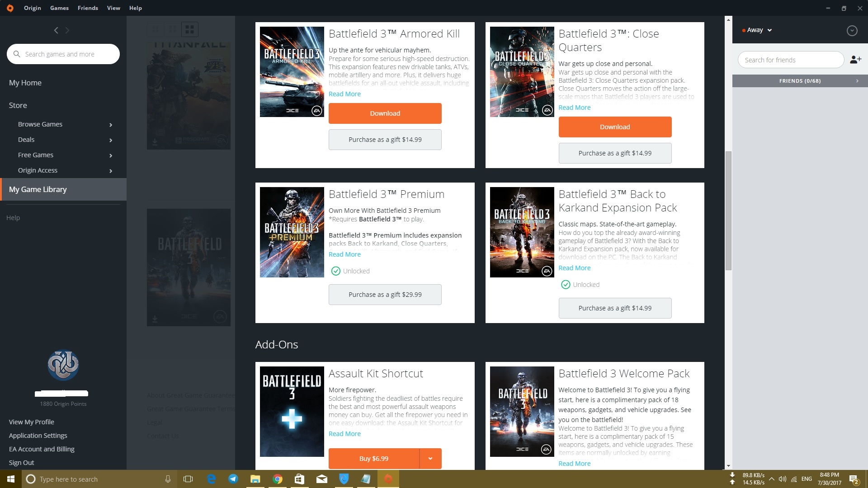Collapse the friends panel with the circled chevron icon

pos(852,30)
